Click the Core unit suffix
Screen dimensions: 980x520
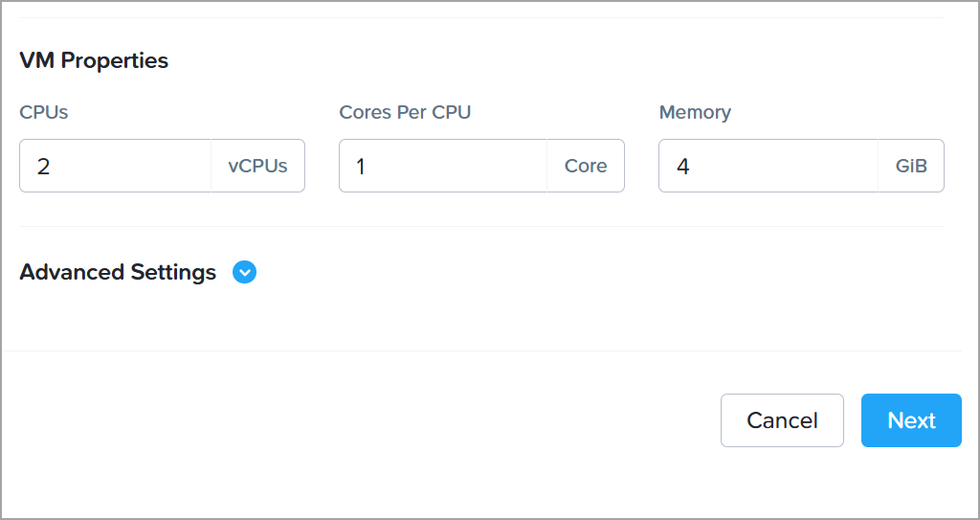click(586, 167)
